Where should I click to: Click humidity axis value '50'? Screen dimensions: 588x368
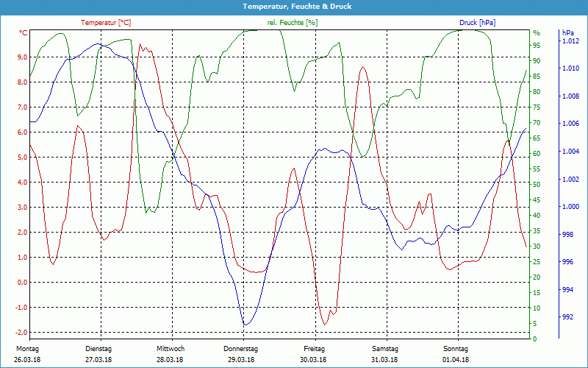(x=537, y=185)
